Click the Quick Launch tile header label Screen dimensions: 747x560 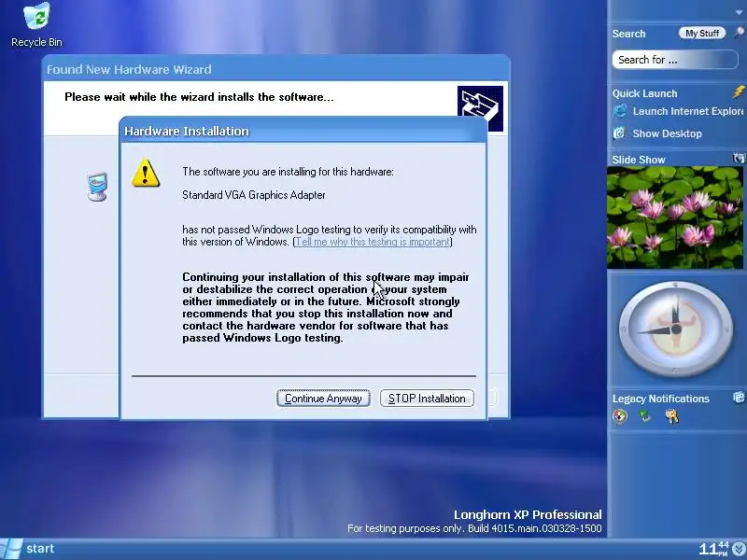(x=644, y=93)
